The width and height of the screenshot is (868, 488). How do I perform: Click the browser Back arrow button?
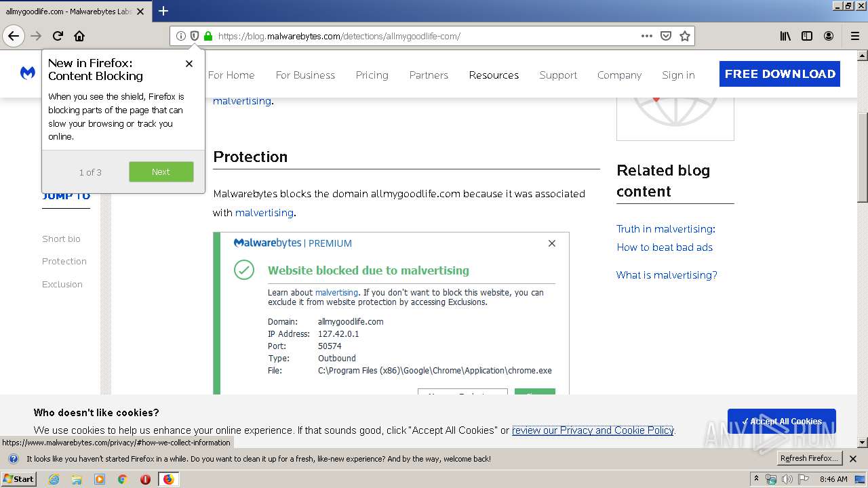[x=14, y=36]
